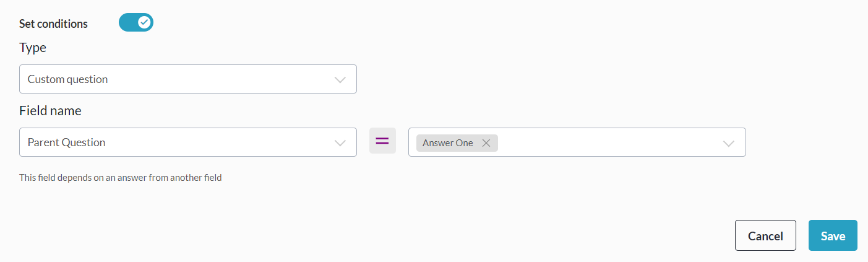Click the empty middle of the Type combo box

(x=217, y=79)
